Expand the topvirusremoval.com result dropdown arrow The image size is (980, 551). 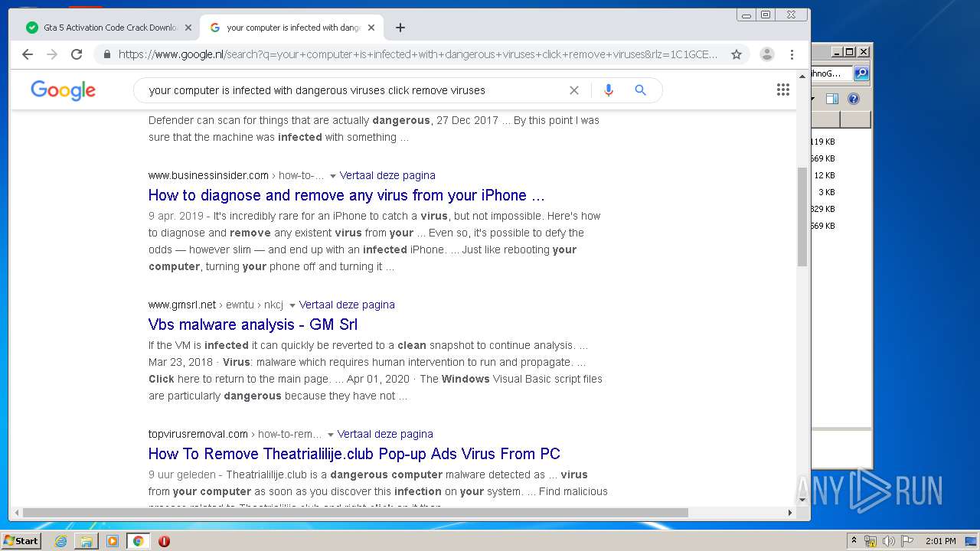click(330, 435)
